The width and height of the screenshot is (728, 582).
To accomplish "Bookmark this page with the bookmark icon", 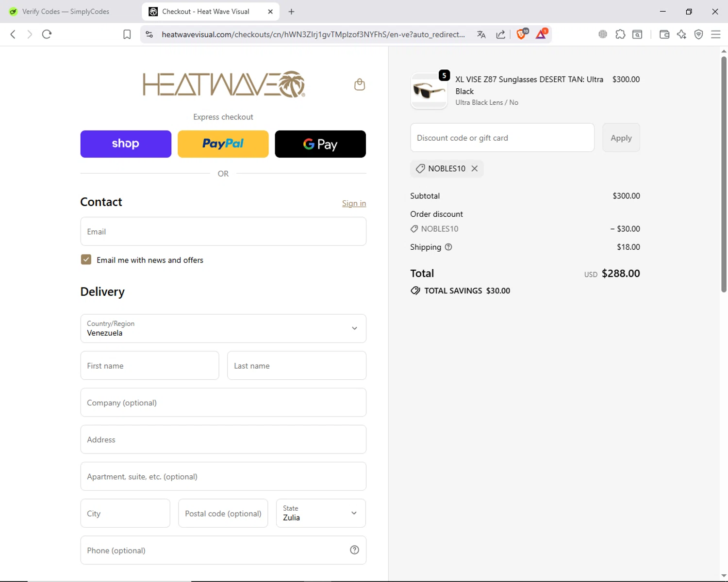I will click(x=127, y=34).
